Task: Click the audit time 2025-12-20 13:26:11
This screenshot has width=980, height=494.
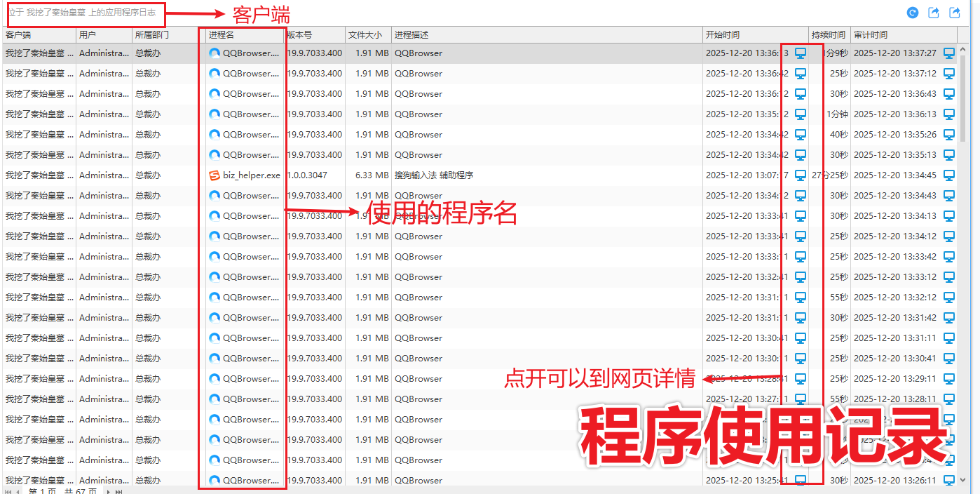Action: pos(895,481)
